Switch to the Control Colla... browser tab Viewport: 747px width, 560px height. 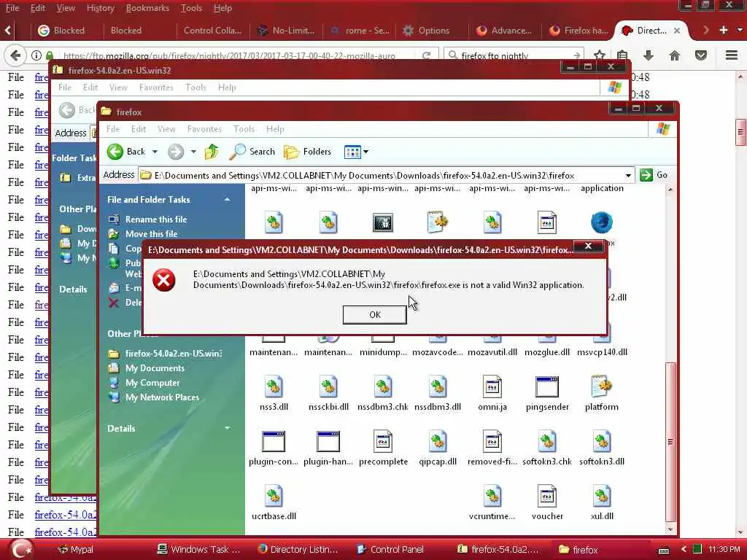pyautogui.click(x=212, y=31)
